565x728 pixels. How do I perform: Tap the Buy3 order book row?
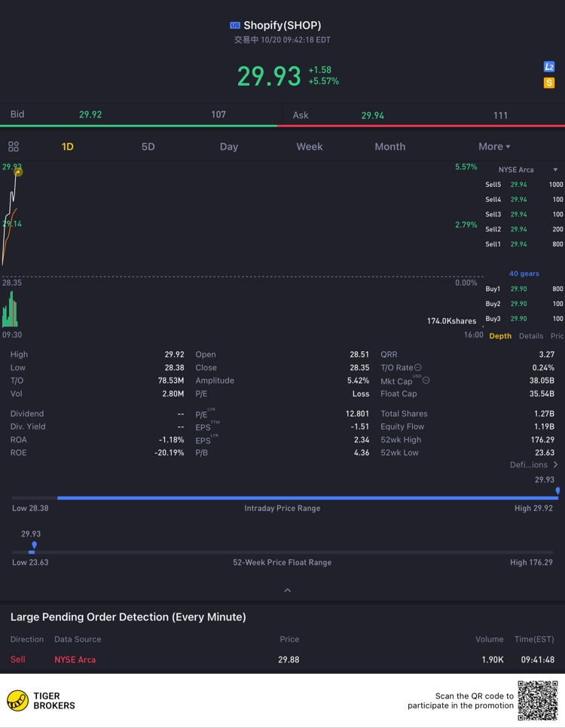524,319
